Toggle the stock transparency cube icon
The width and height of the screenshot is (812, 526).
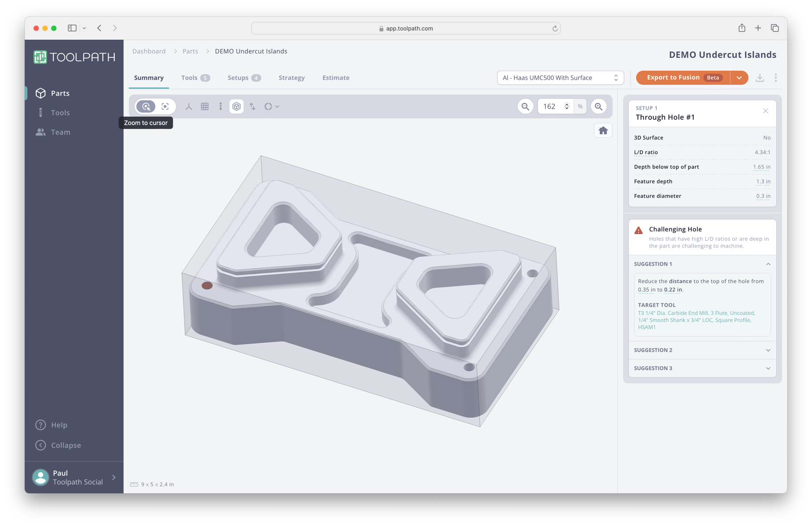237,106
